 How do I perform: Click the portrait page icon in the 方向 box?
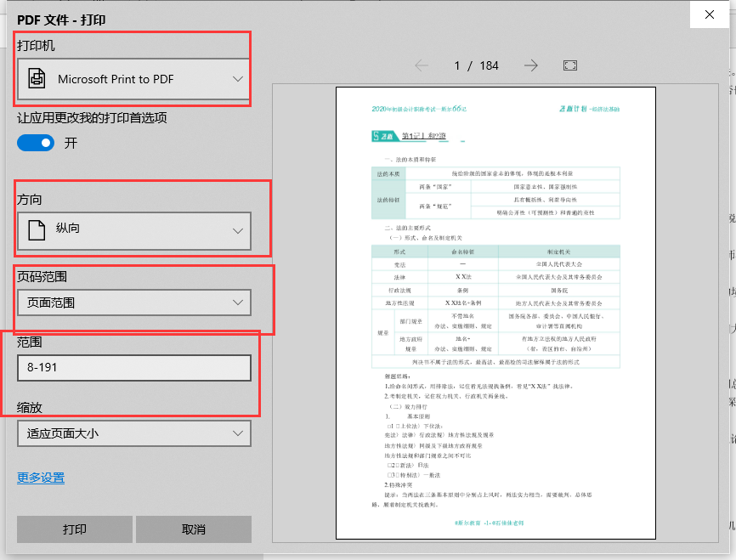click(35, 230)
